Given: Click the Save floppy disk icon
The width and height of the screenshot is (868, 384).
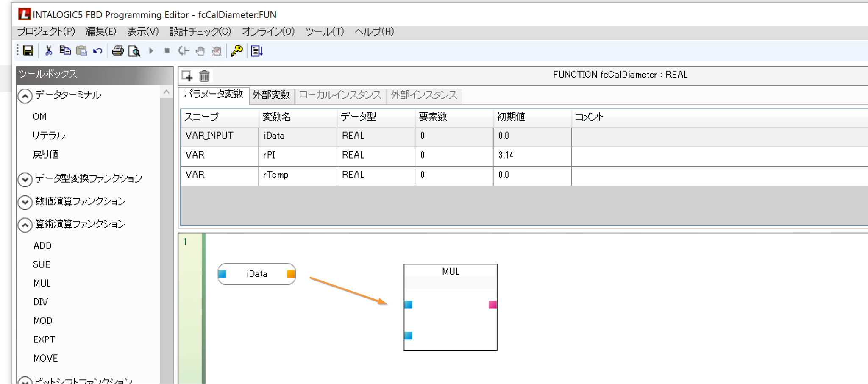Looking at the screenshot, I should [x=28, y=51].
